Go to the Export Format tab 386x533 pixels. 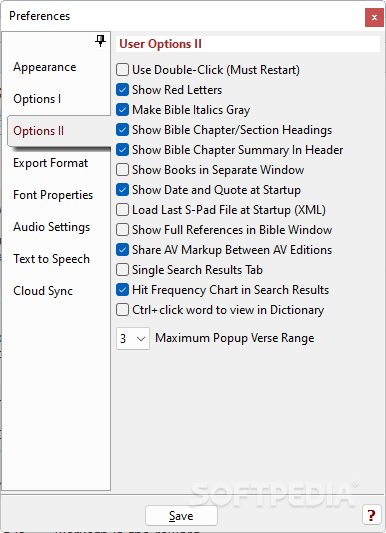point(50,163)
